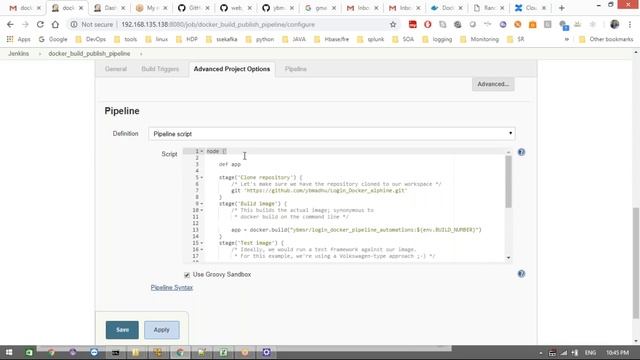
Task: Open the python bookmark folder
Action: pyautogui.click(x=260, y=39)
